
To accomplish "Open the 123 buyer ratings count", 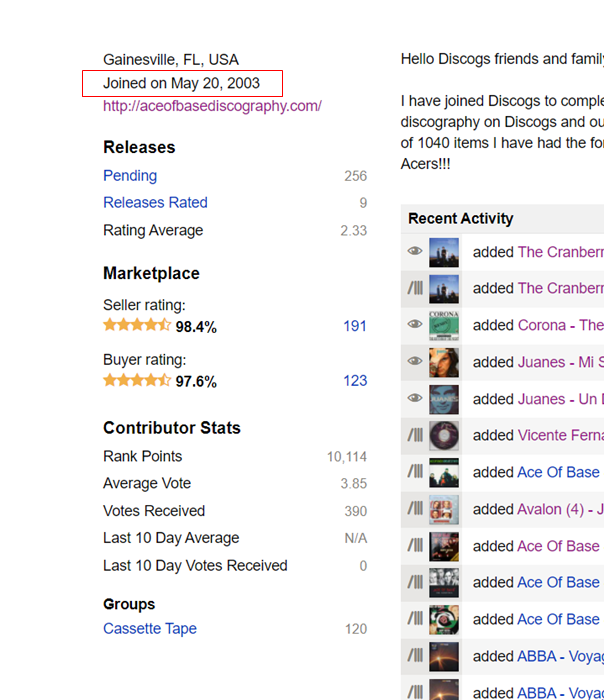I will (x=354, y=381).
